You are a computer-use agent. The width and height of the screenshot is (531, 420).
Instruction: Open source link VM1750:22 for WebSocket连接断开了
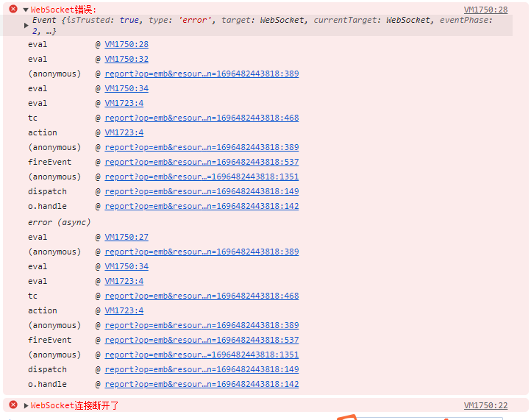[x=485, y=405]
